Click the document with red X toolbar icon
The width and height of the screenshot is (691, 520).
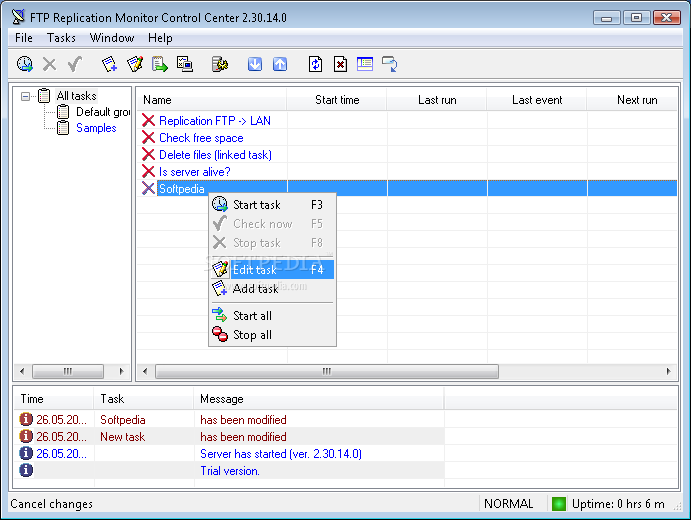[x=340, y=64]
